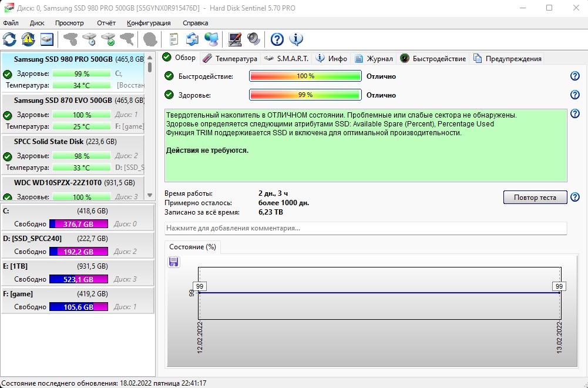Select the Обзор tab
This screenshot has width=588, height=388.
(179, 58)
